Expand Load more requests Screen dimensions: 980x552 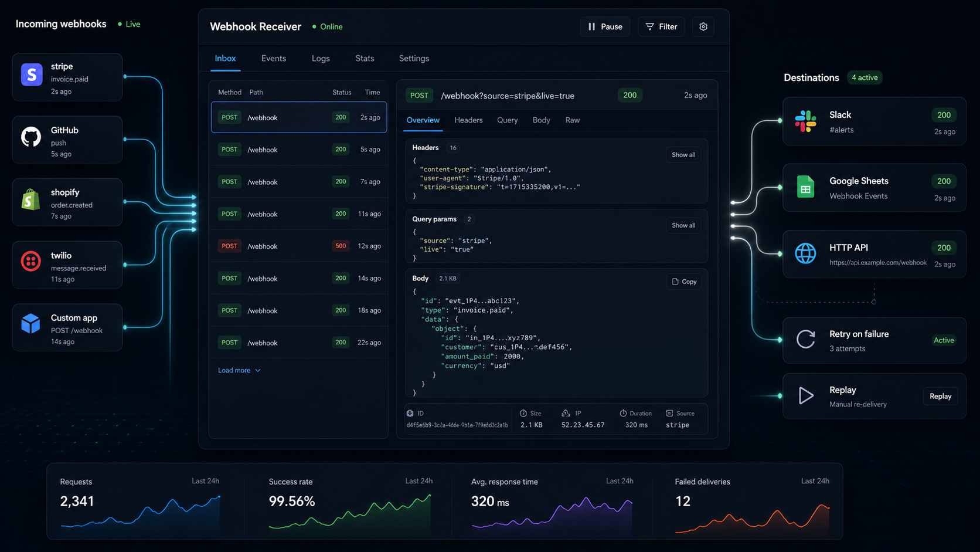[239, 370]
